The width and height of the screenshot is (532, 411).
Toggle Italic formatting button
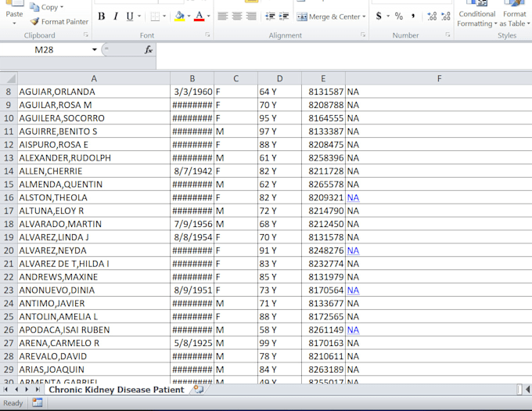116,16
